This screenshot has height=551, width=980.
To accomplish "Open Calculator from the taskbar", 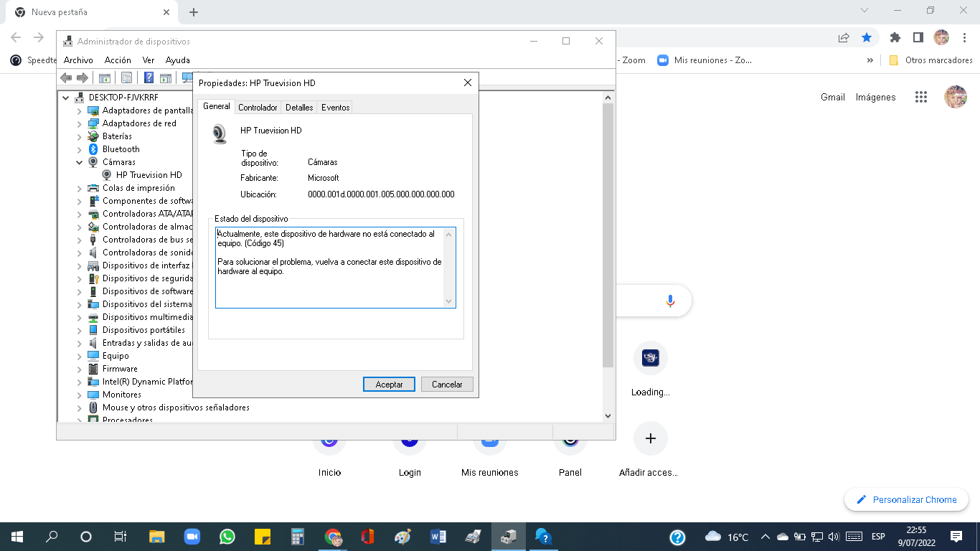I will pyautogui.click(x=297, y=537).
